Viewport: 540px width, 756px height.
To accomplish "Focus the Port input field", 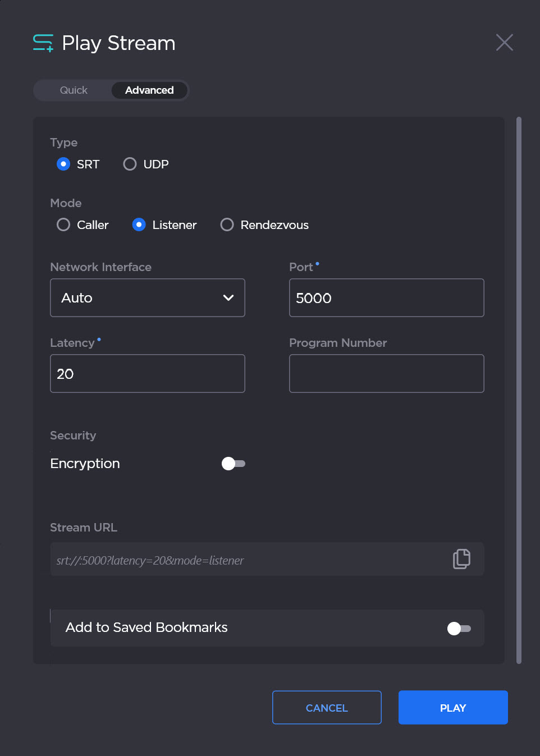I will pyautogui.click(x=386, y=298).
